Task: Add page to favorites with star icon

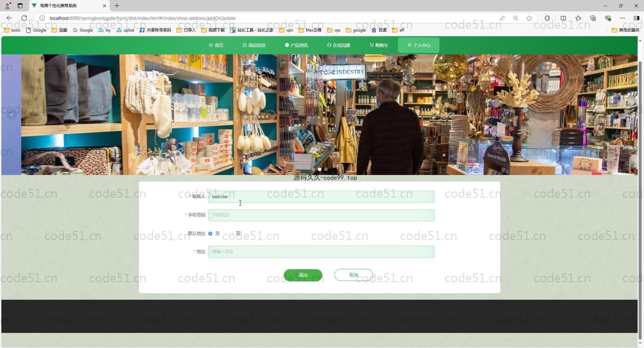Action: [x=529, y=18]
